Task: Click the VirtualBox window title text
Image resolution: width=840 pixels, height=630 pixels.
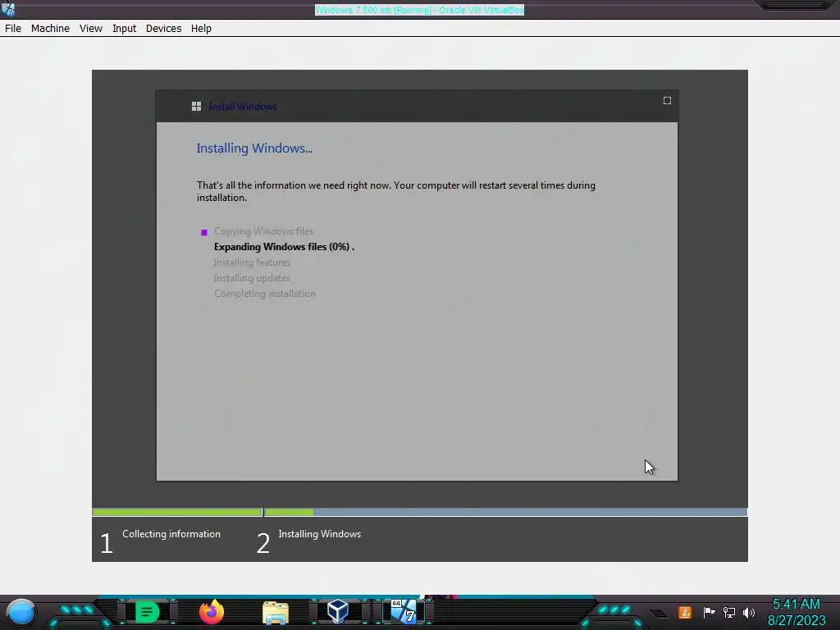Action: [419, 10]
